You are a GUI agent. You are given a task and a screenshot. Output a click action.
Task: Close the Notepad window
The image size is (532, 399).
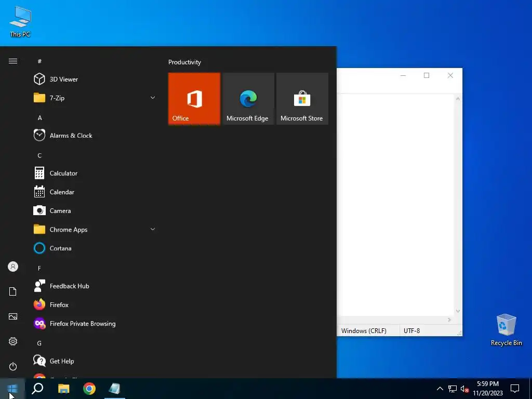450,75
